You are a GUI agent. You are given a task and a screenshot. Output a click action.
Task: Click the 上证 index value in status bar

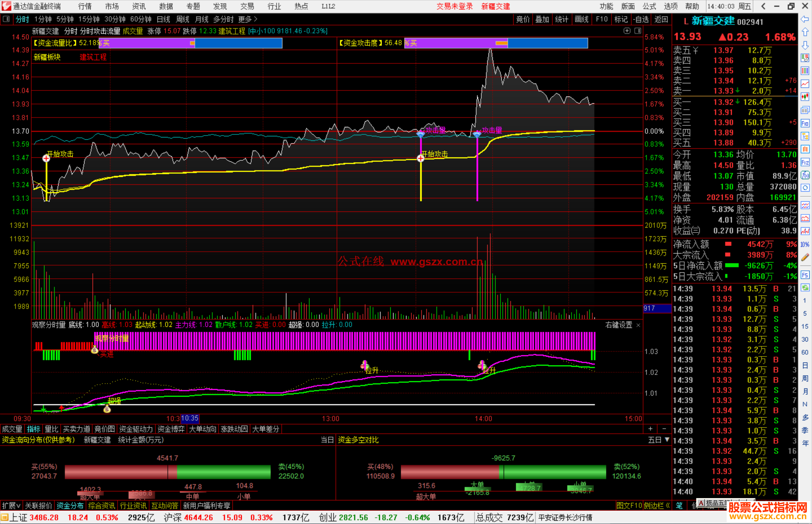click(x=44, y=518)
